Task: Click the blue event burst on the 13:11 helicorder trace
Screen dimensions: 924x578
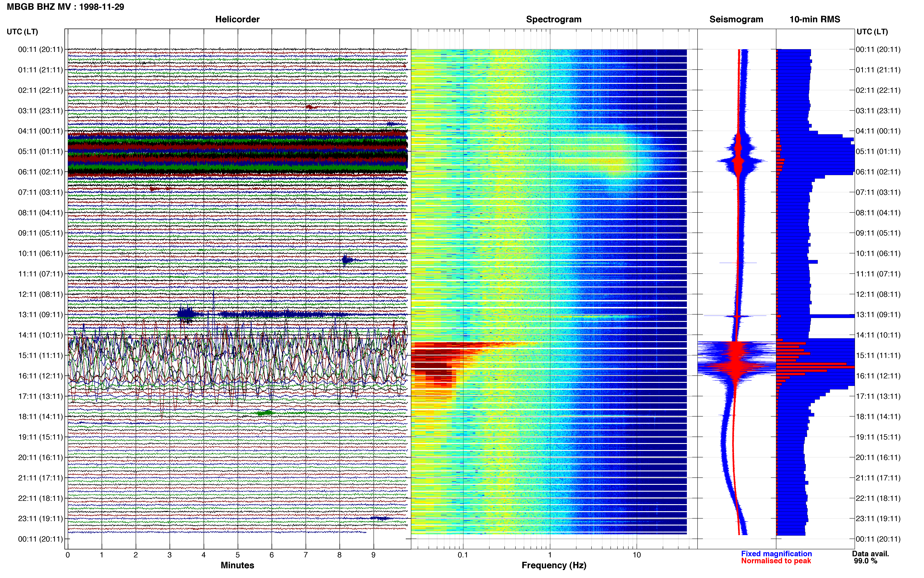Action: (186, 314)
